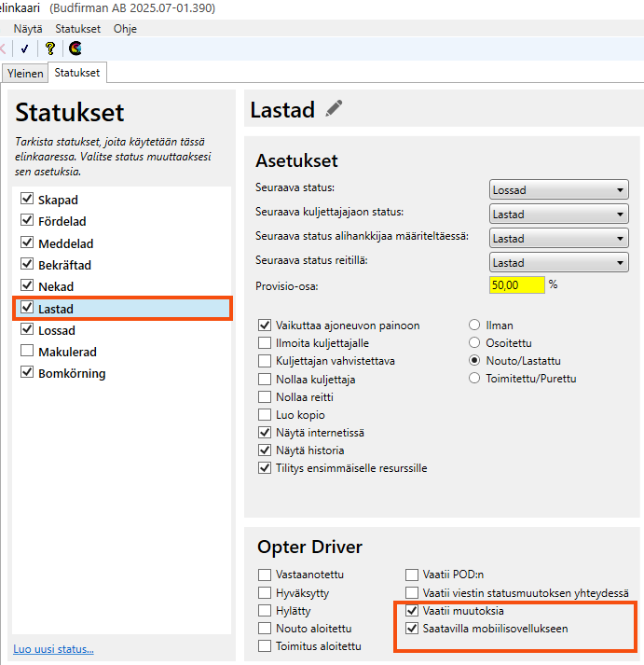The width and height of the screenshot is (644, 665).
Task: Click the checkmark icon in the toolbar
Action: click(x=24, y=48)
